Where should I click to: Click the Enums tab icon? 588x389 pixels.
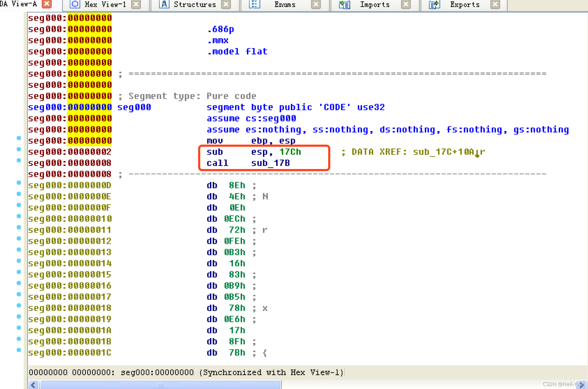click(254, 4)
